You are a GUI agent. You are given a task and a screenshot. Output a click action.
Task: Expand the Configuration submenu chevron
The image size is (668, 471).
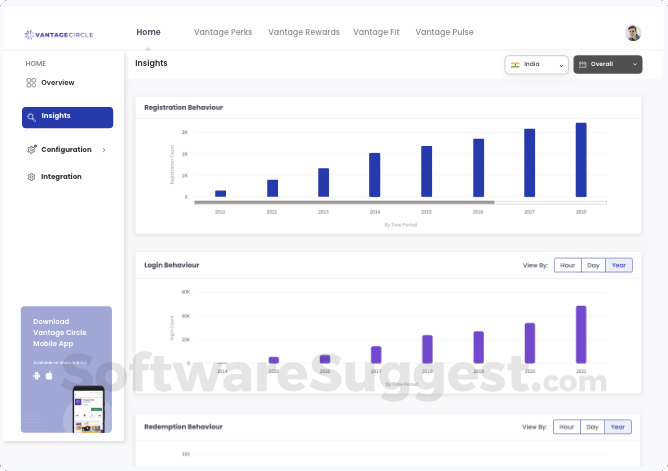click(x=104, y=150)
